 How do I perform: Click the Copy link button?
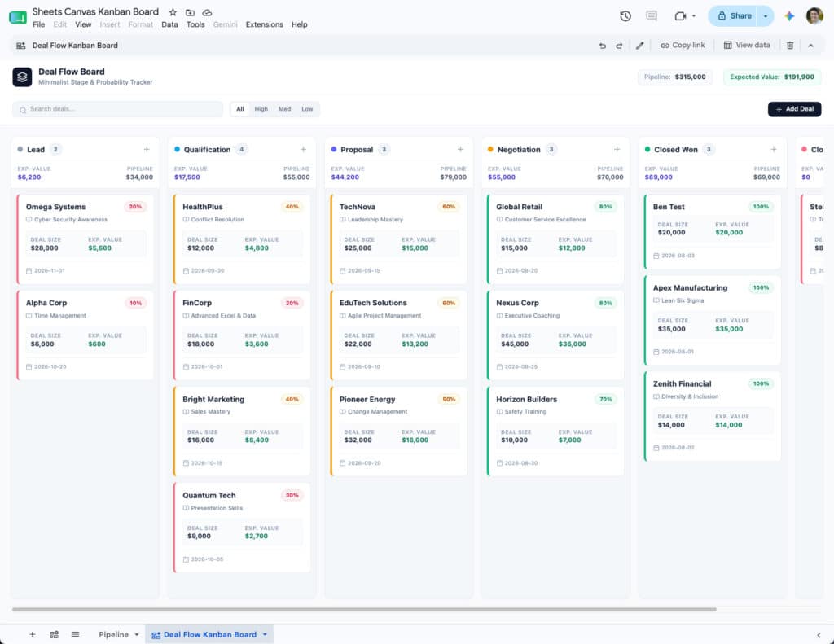click(x=683, y=46)
